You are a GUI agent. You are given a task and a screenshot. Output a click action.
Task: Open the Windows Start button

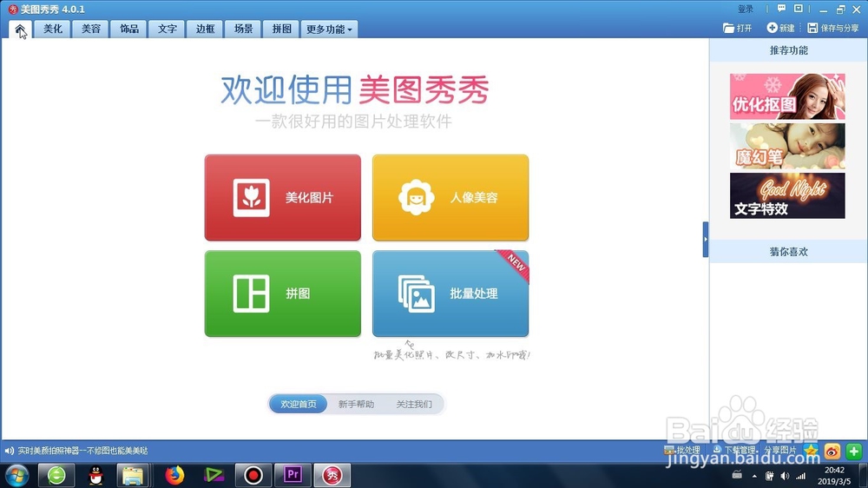click(16, 475)
